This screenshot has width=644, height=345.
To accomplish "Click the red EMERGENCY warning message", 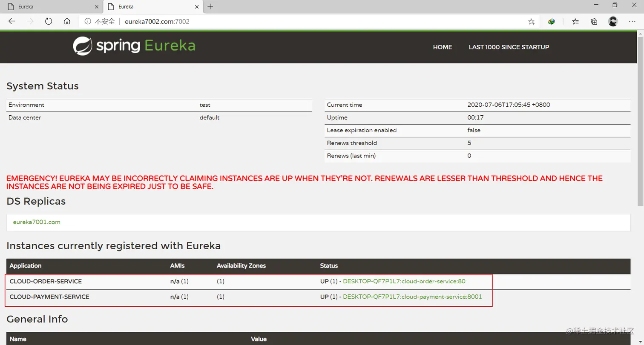I will 305,182.
